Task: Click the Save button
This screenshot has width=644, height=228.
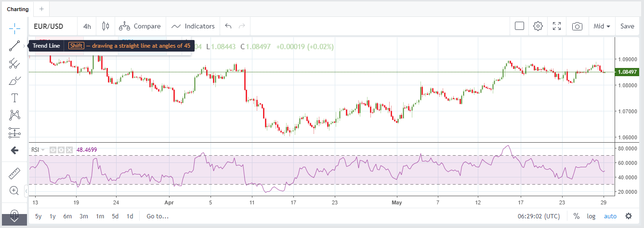Action: click(x=627, y=26)
